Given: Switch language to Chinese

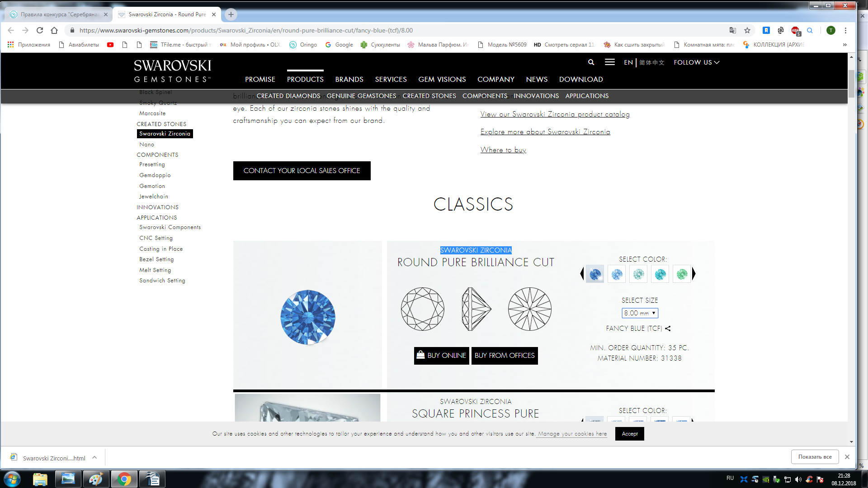Looking at the screenshot, I should click(652, 62).
